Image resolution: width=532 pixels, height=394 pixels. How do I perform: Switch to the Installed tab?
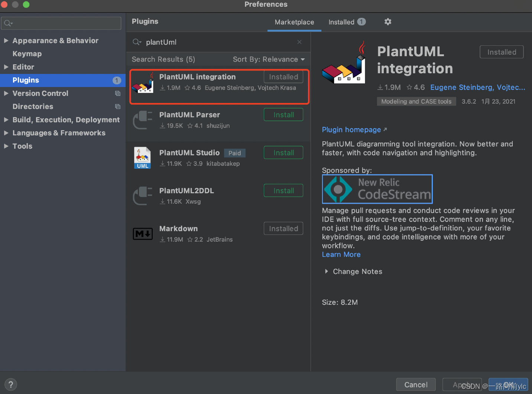coord(341,22)
